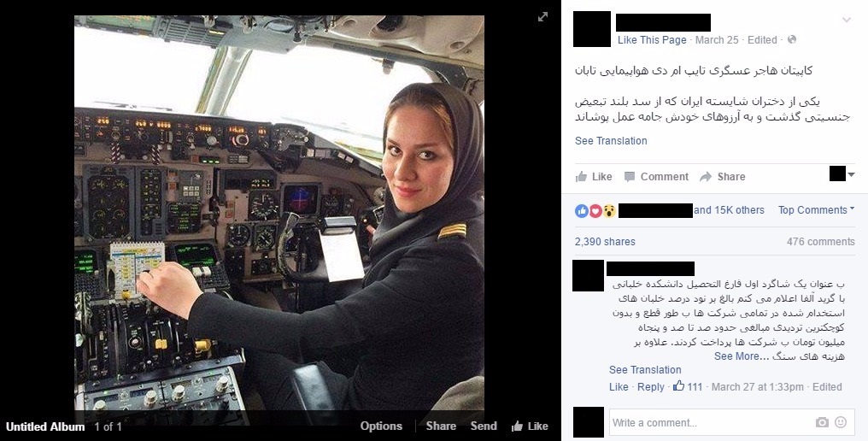Click the Wow reaction emoji icon
Screen dimensions: 868x441
coord(609,210)
